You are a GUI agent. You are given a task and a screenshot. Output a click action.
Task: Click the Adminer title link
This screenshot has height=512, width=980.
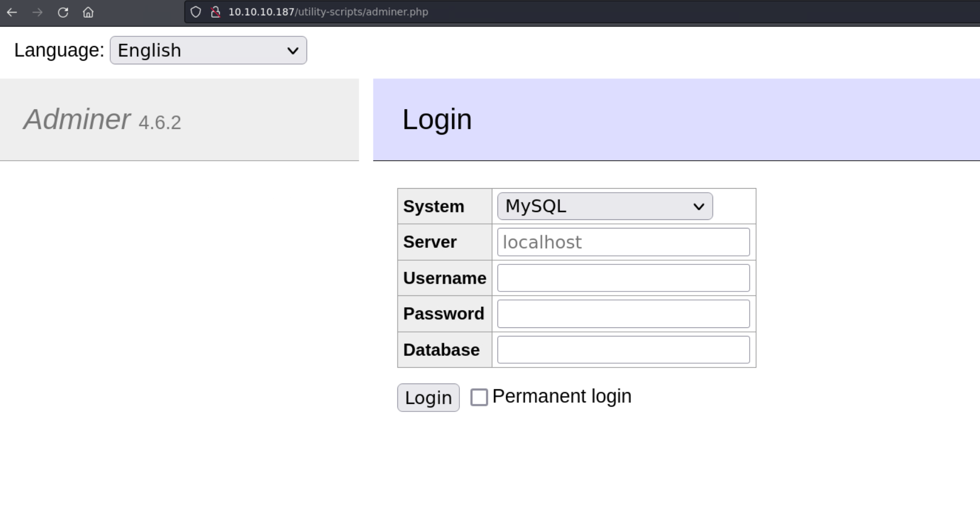click(x=77, y=119)
